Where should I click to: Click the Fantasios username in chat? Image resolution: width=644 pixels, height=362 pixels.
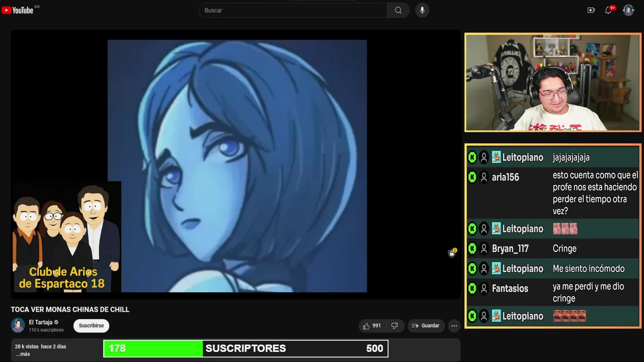click(x=510, y=288)
